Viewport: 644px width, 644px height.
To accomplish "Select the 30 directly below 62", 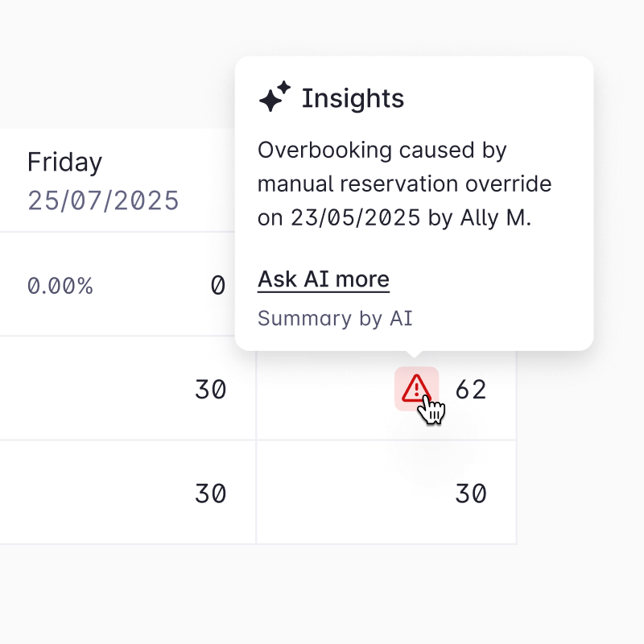I will click(x=471, y=493).
